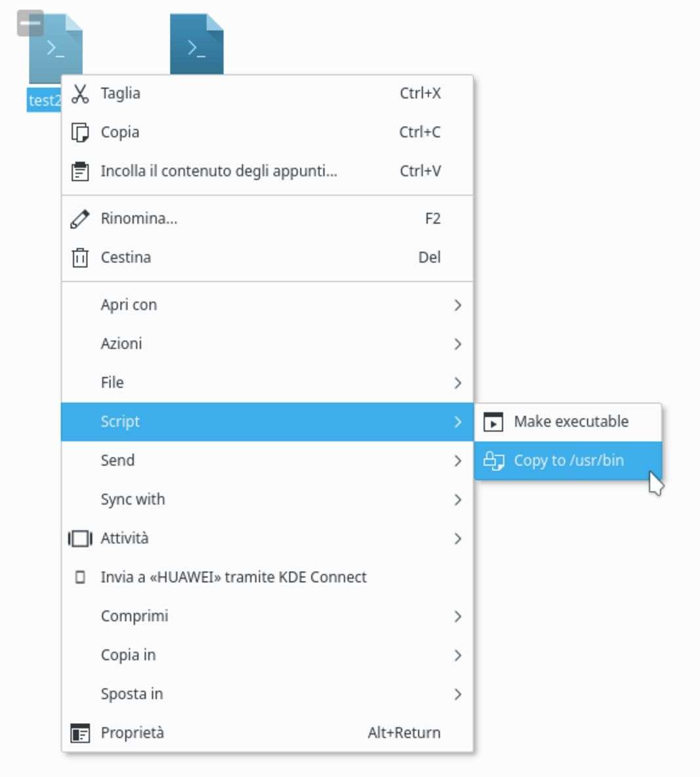Open the Copia in submenu
This screenshot has width=700, height=777.
(x=128, y=655)
